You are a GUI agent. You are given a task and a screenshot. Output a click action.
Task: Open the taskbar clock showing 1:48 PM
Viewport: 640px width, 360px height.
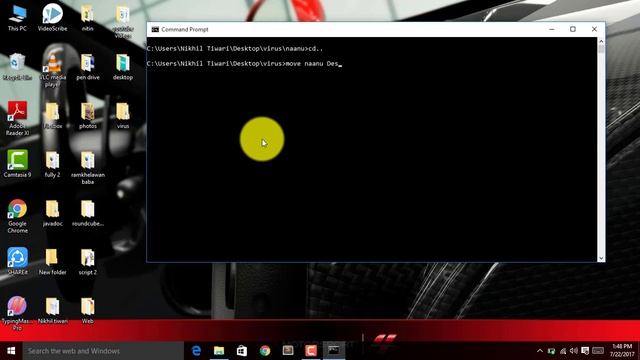point(622,351)
